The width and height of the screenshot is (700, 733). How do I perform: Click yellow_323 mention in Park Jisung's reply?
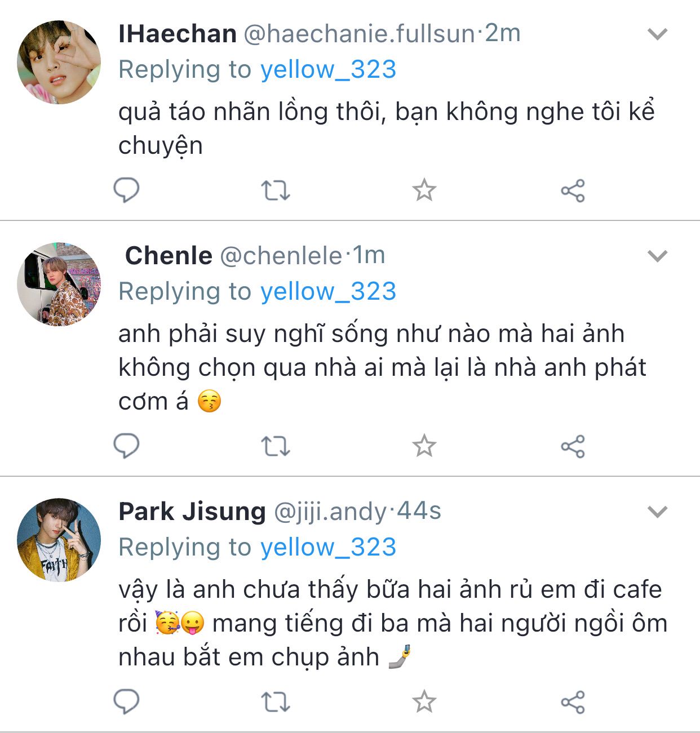328,547
